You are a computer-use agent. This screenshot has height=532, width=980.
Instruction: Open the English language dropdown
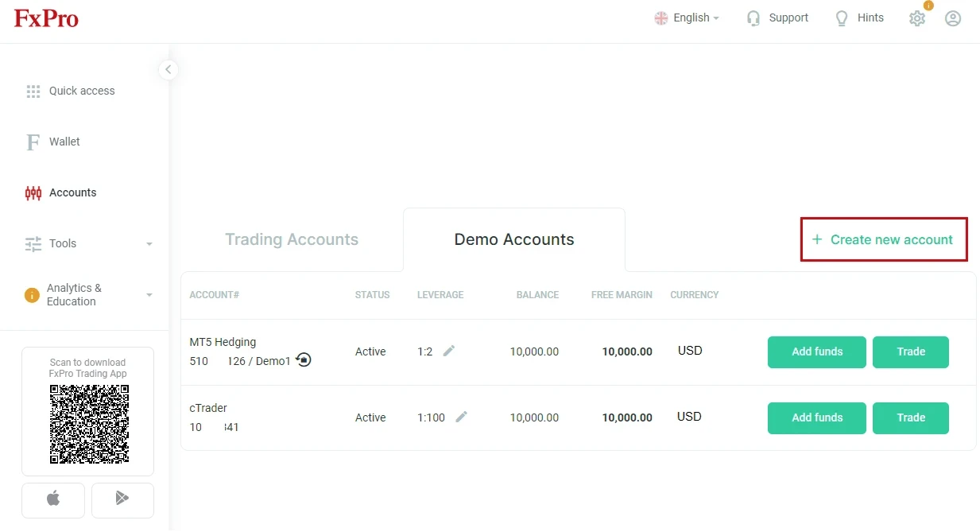[687, 17]
